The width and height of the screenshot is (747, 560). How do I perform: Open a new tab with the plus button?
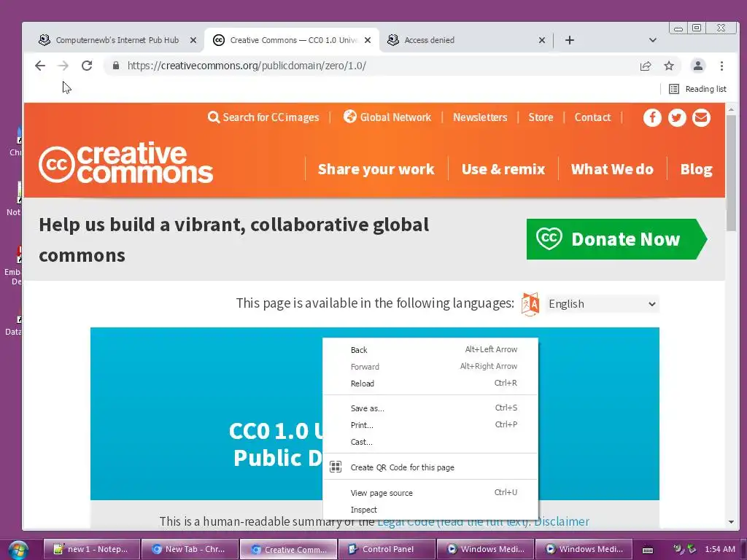coord(569,40)
